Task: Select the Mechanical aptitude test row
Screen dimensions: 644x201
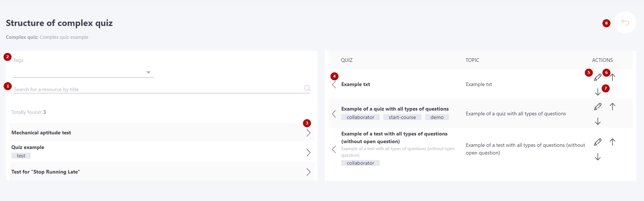Action: tap(162, 133)
